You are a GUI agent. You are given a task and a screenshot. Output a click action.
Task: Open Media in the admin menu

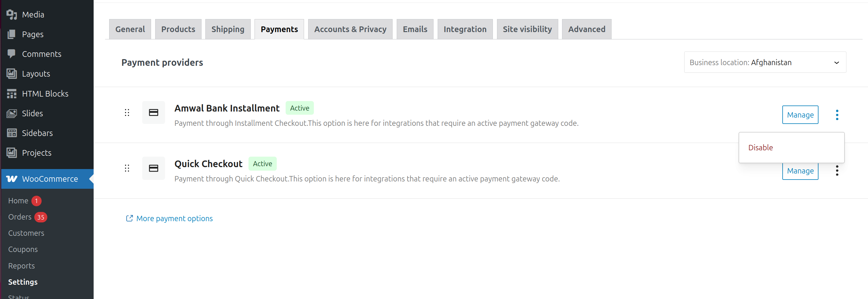point(33,15)
